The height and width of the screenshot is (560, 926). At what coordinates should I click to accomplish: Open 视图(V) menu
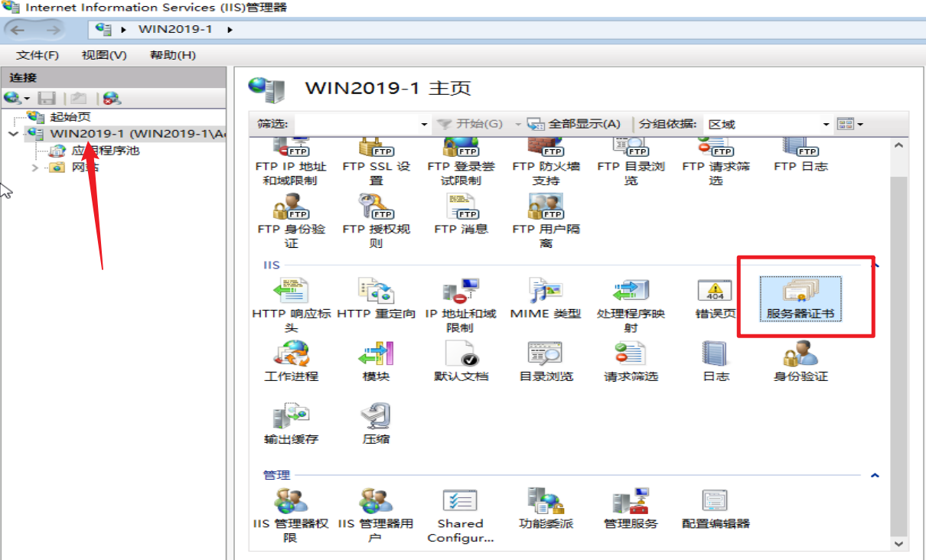[104, 55]
